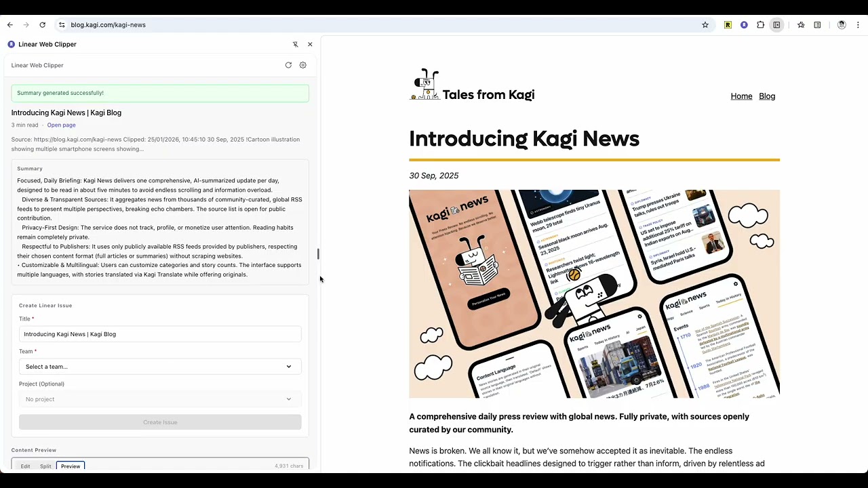Viewport: 868px width, 488px height.
Task: Open the Home link in blog header
Action: click(741, 96)
